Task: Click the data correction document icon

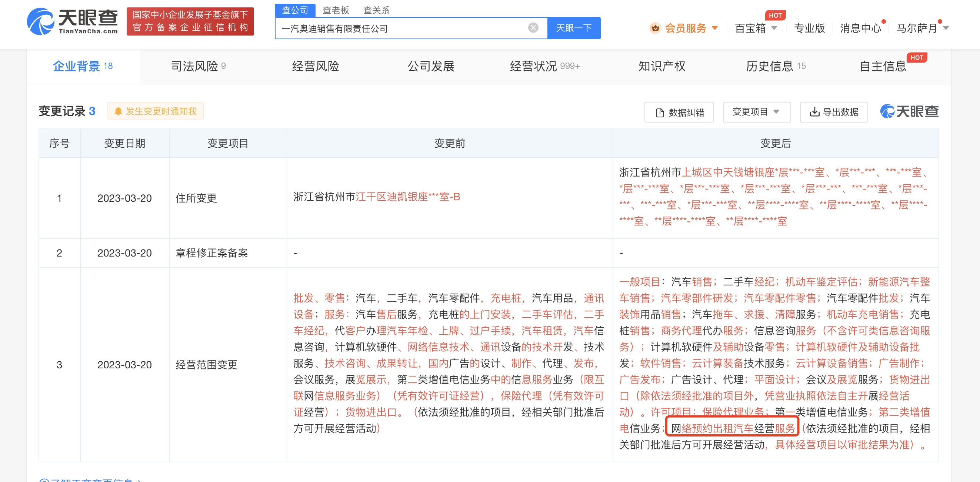Action: click(x=660, y=113)
